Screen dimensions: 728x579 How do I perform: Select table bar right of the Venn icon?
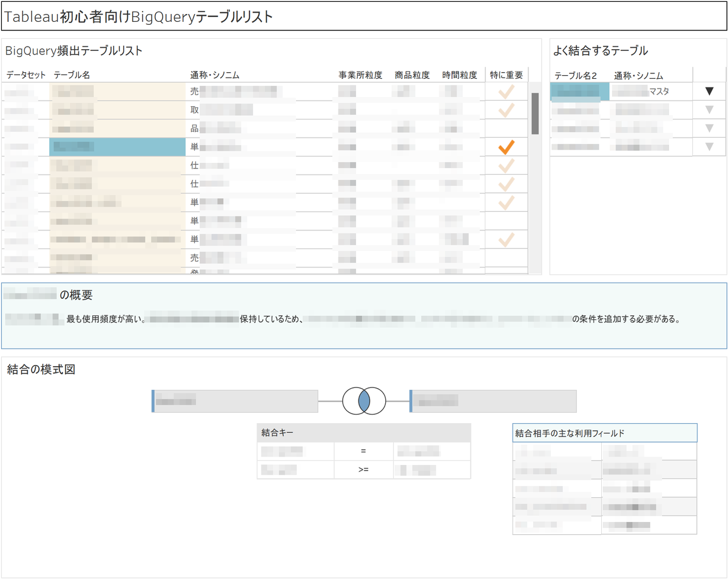(493, 401)
